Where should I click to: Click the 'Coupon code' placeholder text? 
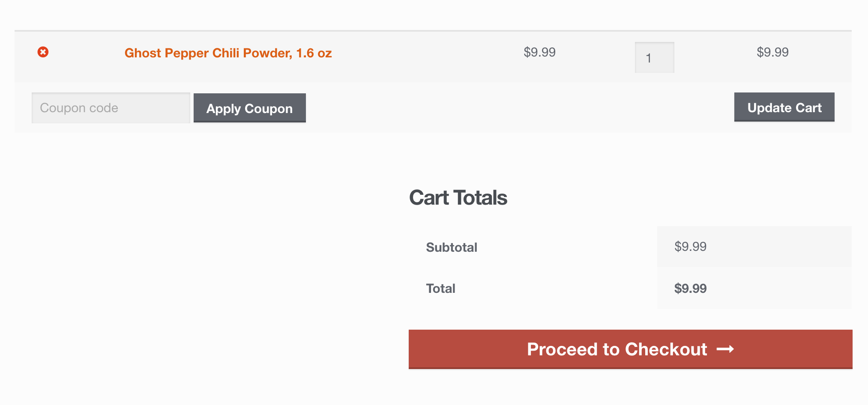pyautogui.click(x=79, y=108)
